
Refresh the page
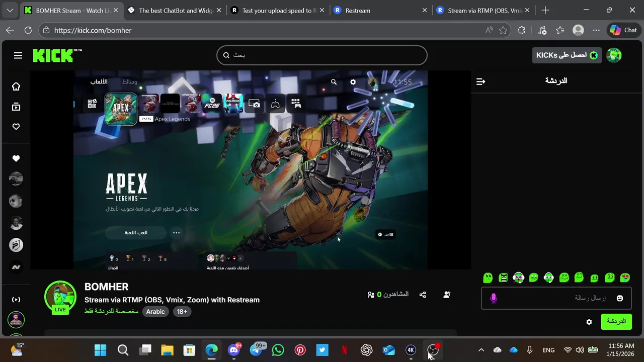point(28,30)
